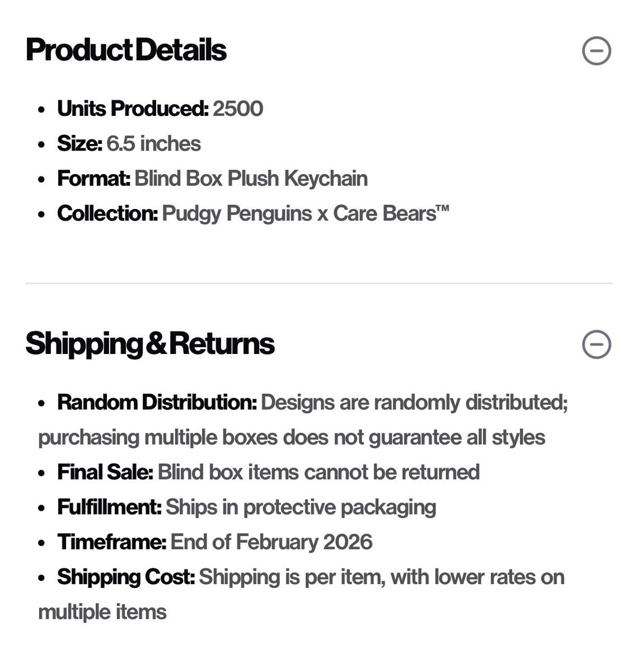This screenshot has height=672, width=638.
Task: Click Blind Box Plush Keychain text
Action: point(251,179)
